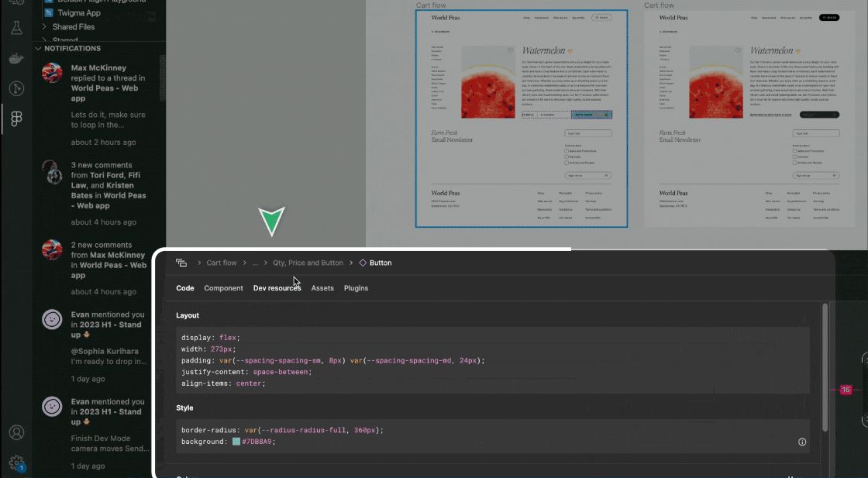This screenshot has width=868, height=478.
Task: Open the '3 new comments from Tori Ford' notification
Action: pos(100,193)
